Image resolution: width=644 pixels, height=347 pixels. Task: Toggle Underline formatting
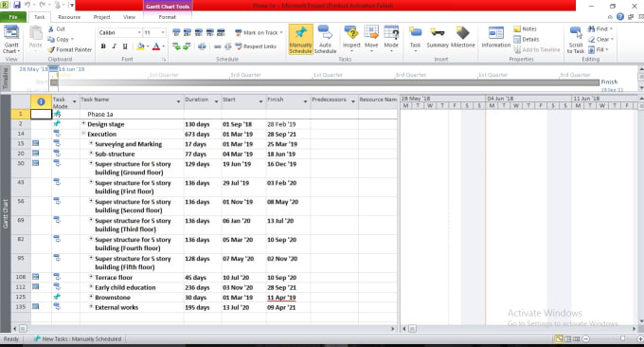pyautogui.click(x=125, y=46)
